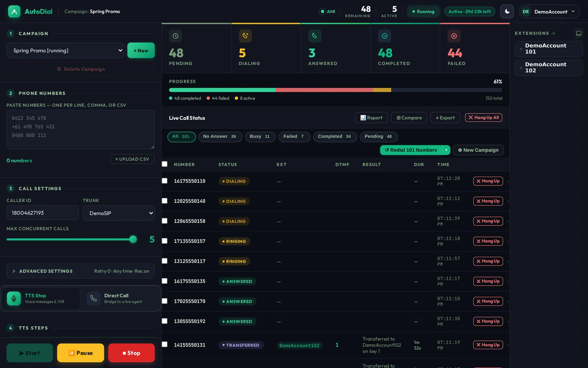This screenshot has width=588, height=368.
Task: Check the row for 17135550157
Action: coord(165,241)
